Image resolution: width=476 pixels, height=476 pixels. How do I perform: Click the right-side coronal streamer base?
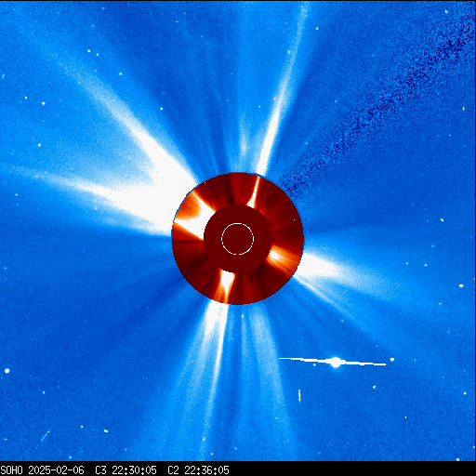319,267
